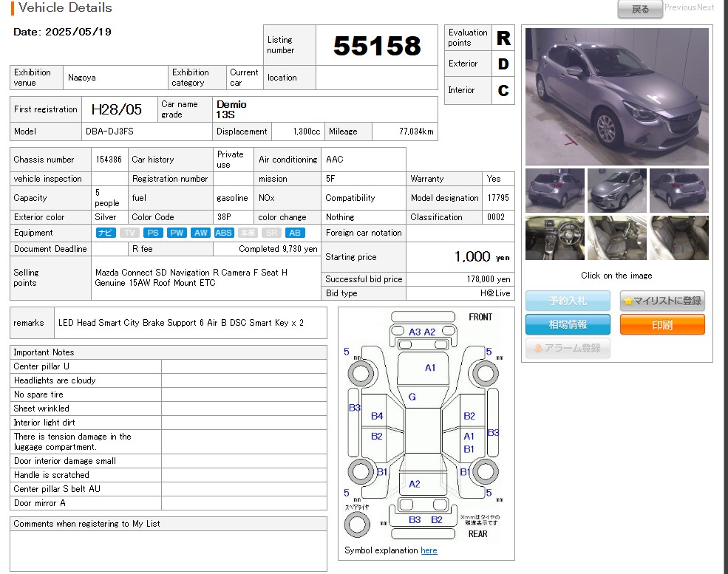Click the PS power steering badge
The height and width of the screenshot is (574, 728).
[153, 233]
